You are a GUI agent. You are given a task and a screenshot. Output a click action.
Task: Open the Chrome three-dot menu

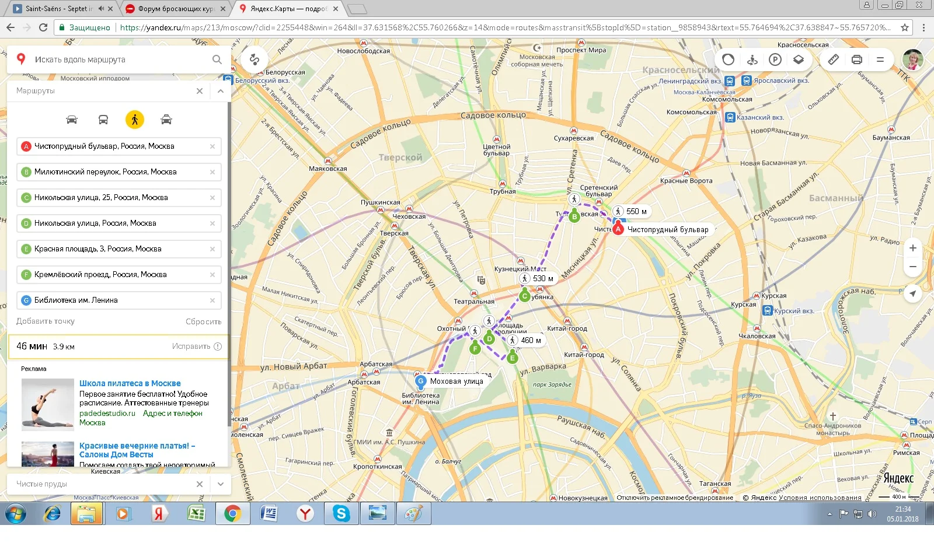[x=923, y=27]
